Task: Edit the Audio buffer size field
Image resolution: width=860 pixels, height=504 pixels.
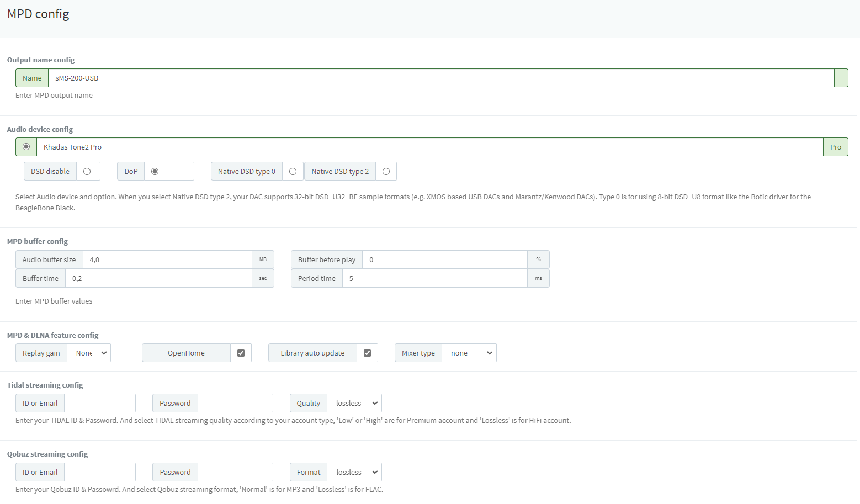Action: point(167,260)
